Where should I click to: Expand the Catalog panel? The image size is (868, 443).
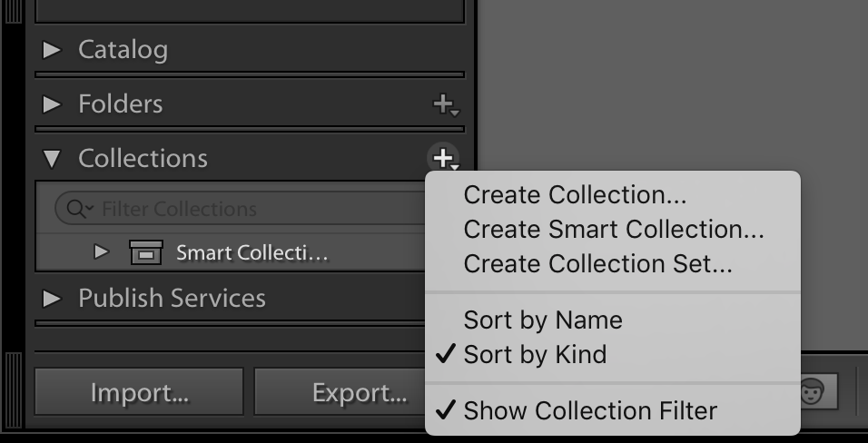click(x=52, y=50)
